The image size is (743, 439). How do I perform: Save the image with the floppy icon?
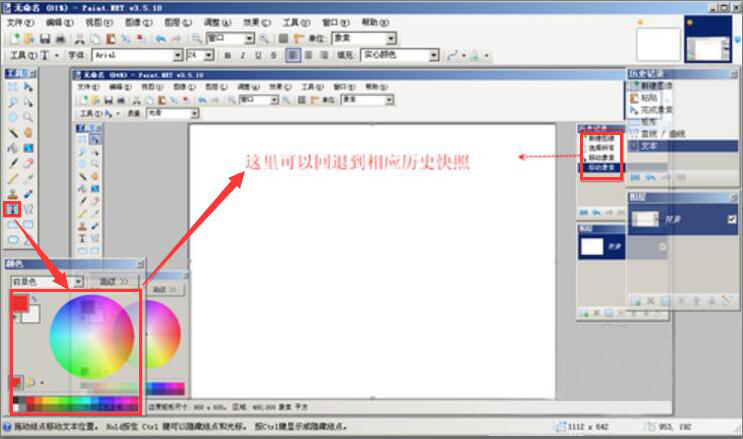45,38
